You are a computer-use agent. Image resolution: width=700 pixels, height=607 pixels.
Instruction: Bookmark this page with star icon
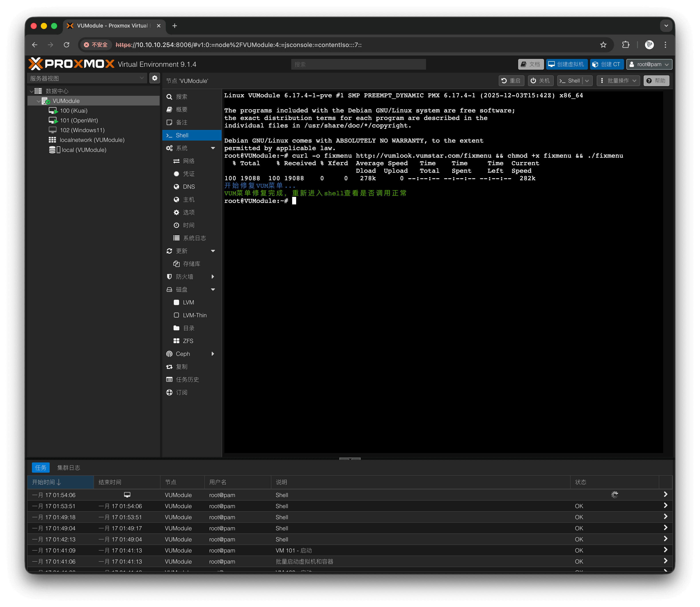603,45
